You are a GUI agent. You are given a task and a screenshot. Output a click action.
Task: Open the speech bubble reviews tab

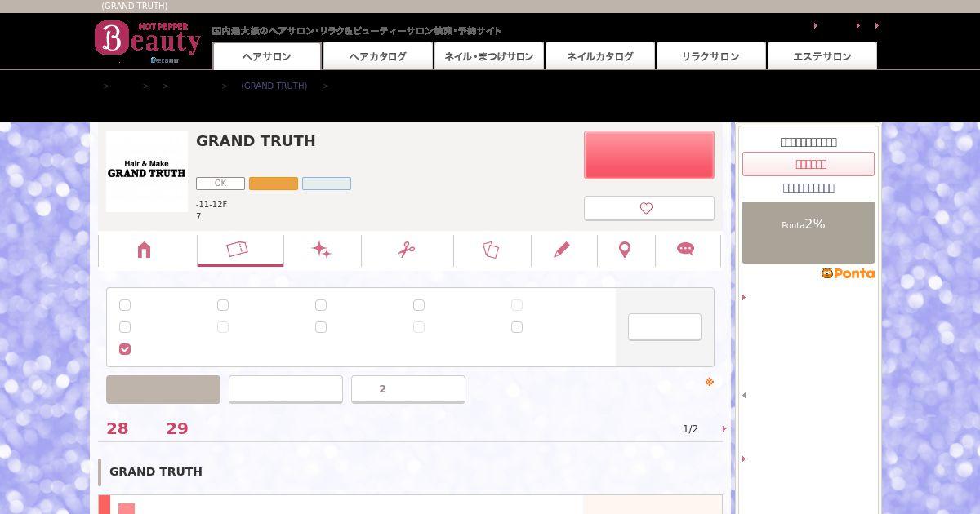[x=686, y=249]
